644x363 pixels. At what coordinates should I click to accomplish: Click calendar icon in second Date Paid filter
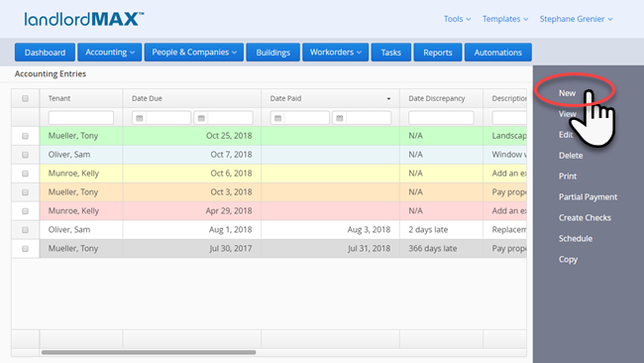[x=340, y=118]
